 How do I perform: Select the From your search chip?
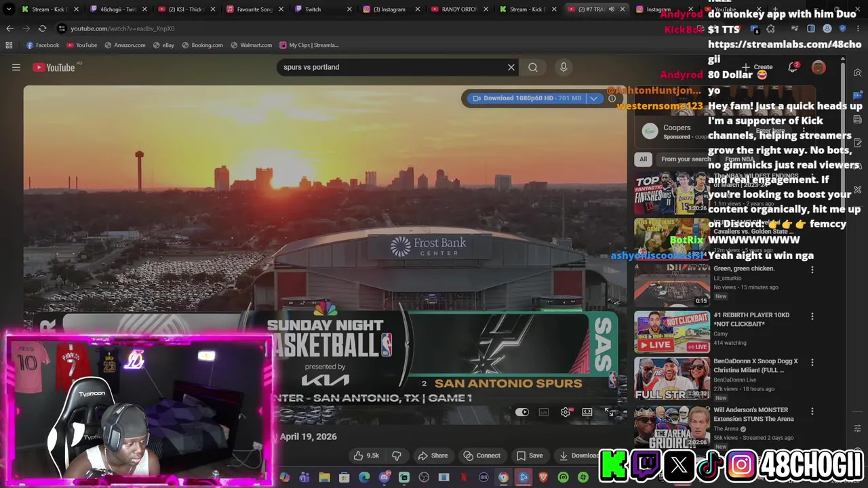(686, 159)
